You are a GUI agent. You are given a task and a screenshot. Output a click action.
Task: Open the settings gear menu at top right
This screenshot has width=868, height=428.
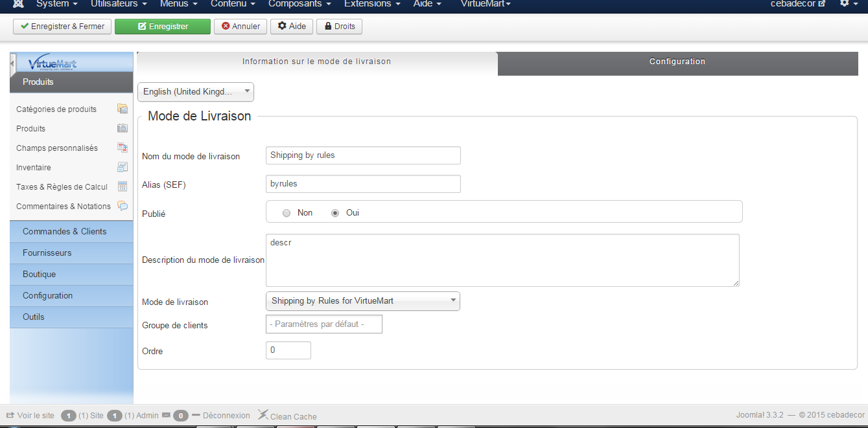(x=848, y=4)
